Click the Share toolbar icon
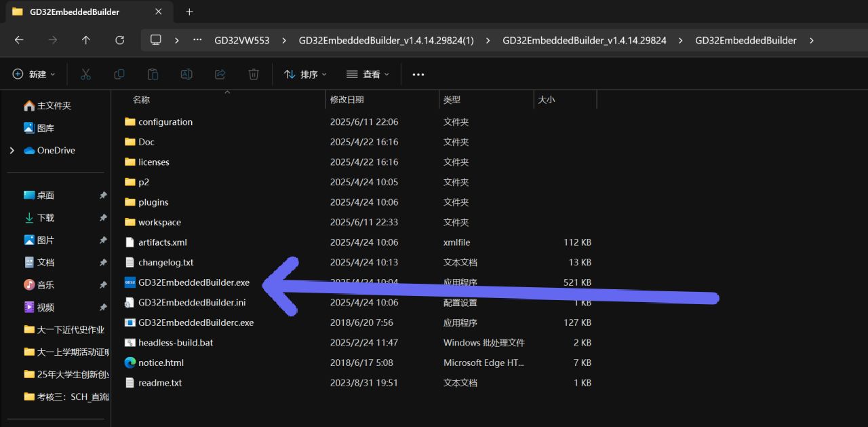This screenshot has height=427, width=868. pyautogui.click(x=220, y=74)
